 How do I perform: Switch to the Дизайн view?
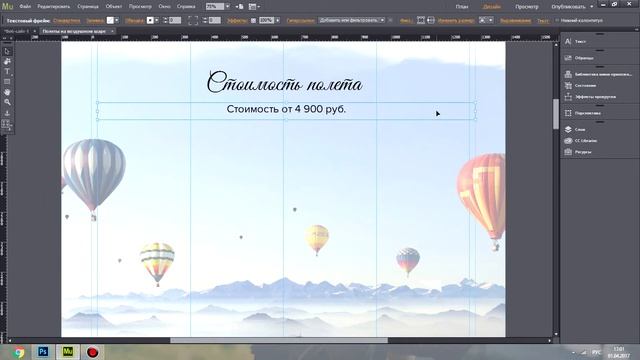coord(491,7)
